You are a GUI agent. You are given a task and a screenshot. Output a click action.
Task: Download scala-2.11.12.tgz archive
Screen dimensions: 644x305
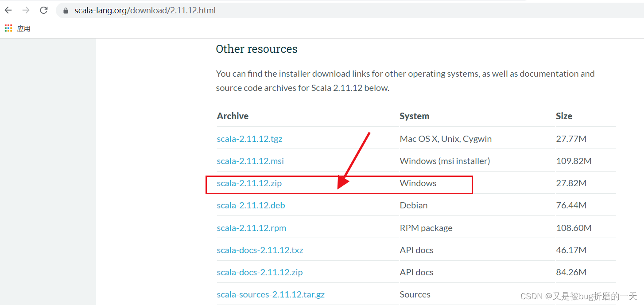[249, 139]
